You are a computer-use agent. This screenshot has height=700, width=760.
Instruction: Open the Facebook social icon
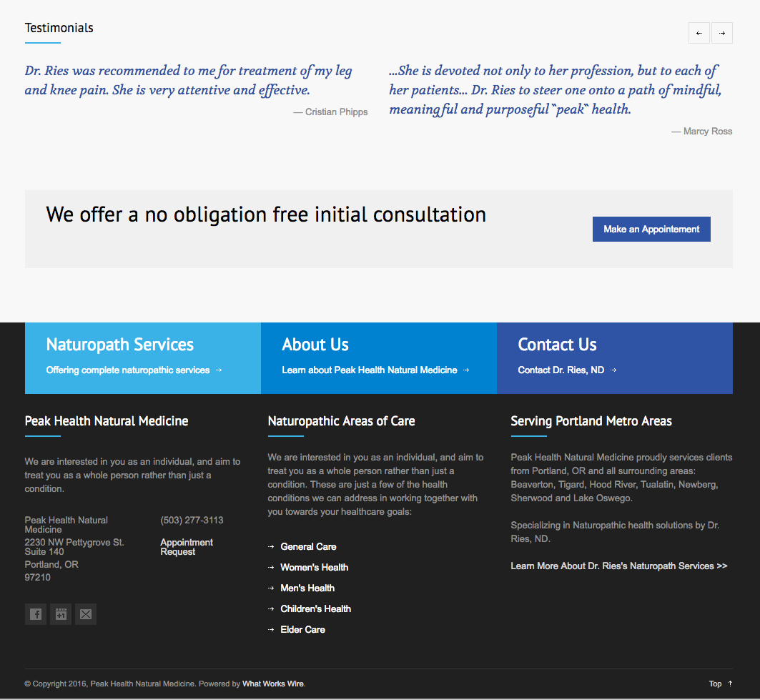35,614
